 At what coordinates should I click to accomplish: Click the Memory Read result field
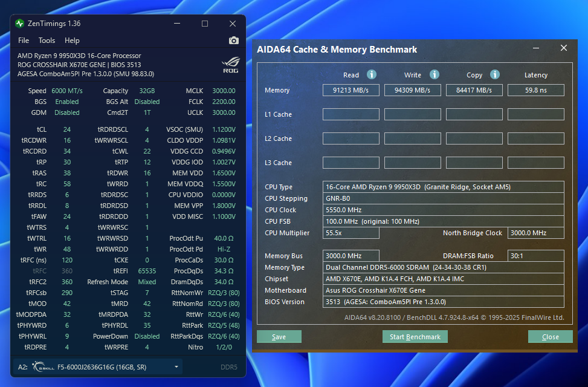351,90
